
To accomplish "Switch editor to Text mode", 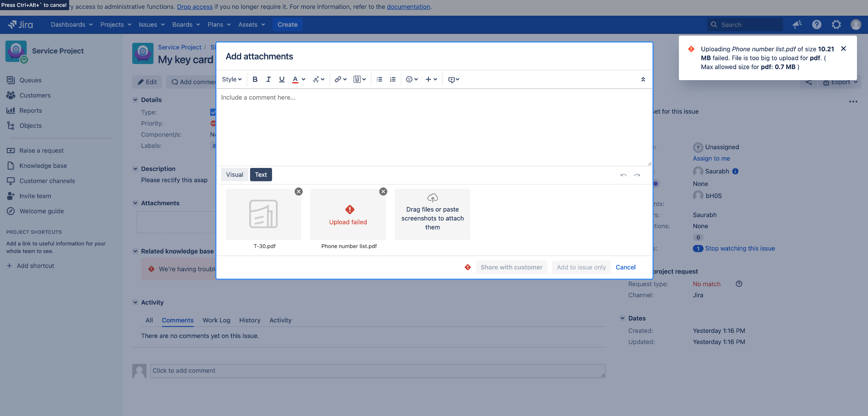I will [261, 175].
